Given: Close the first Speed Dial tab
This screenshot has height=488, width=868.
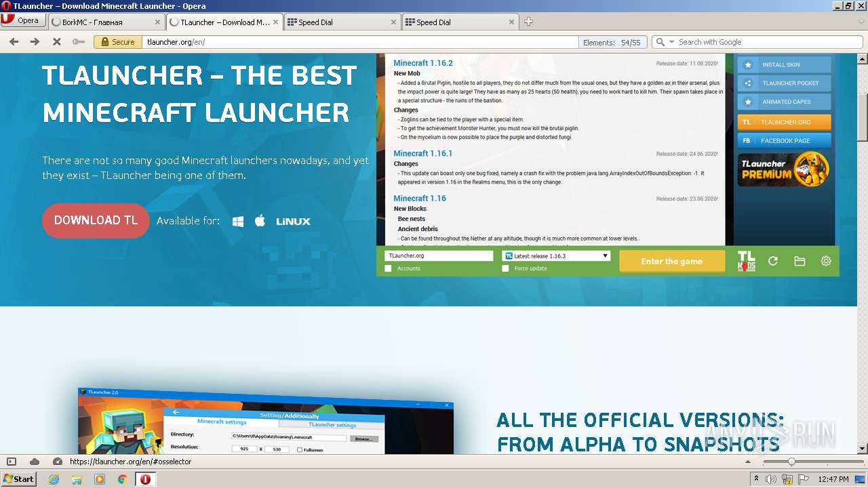Looking at the screenshot, I should coord(393,22).
